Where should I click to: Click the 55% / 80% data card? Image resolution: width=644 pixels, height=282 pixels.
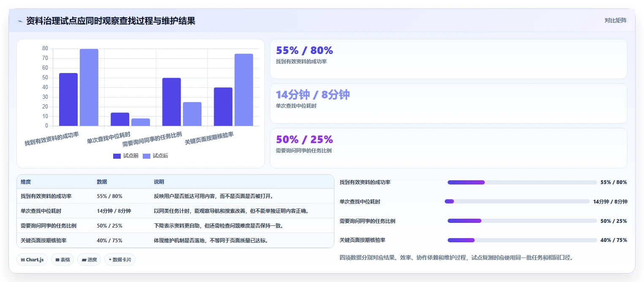coord(448,59)
